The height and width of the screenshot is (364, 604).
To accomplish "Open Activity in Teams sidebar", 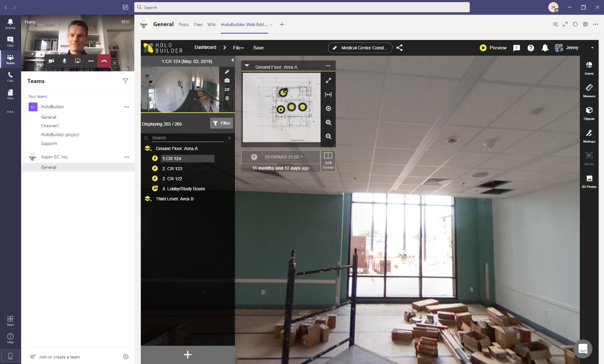I will tap(10, 24).
